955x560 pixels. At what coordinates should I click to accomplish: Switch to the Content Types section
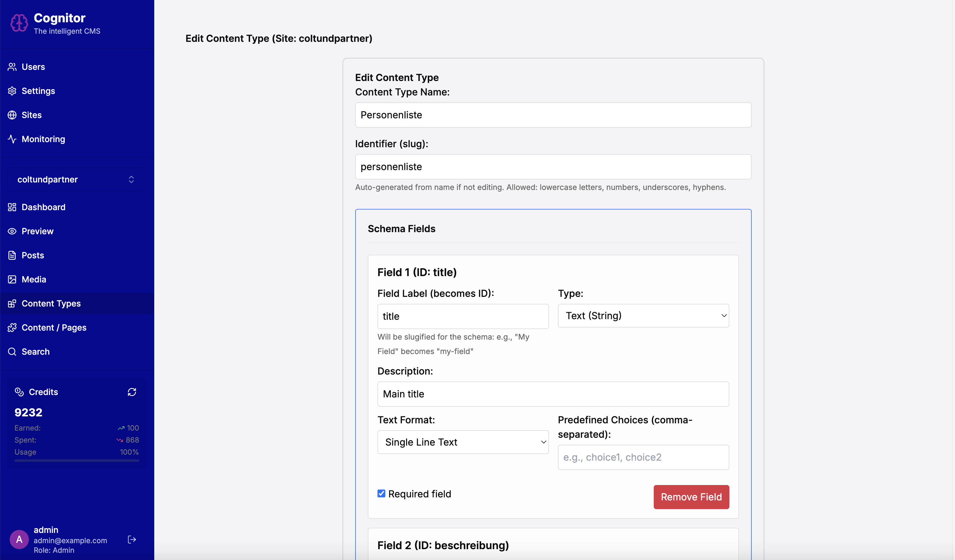tap(51, 303)
